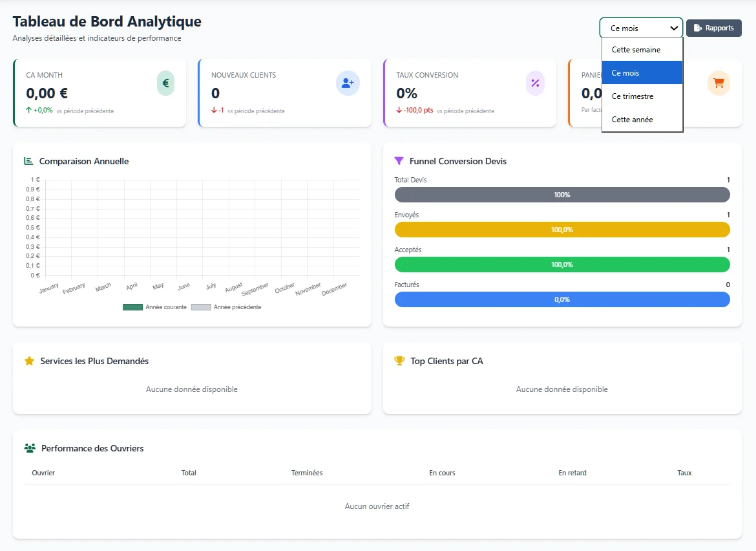
Task: Click the add-user icon in Nouveaux Clients
Action: 348,83
